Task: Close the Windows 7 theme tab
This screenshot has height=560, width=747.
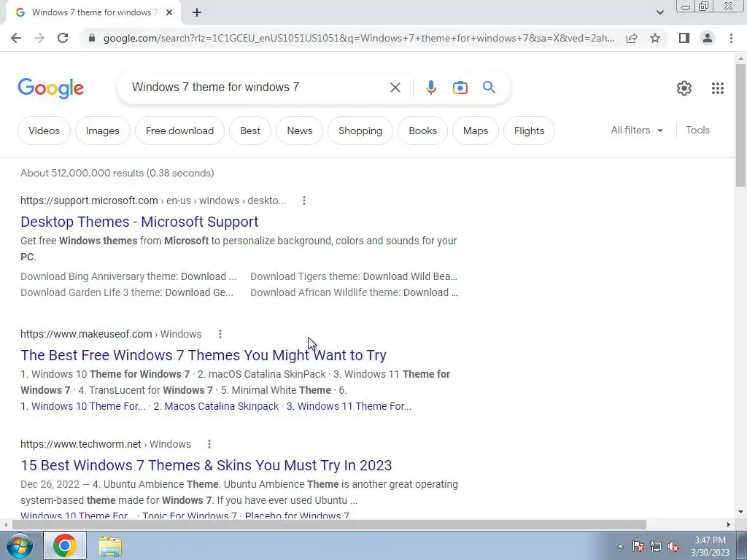Action: click(169, 12)
